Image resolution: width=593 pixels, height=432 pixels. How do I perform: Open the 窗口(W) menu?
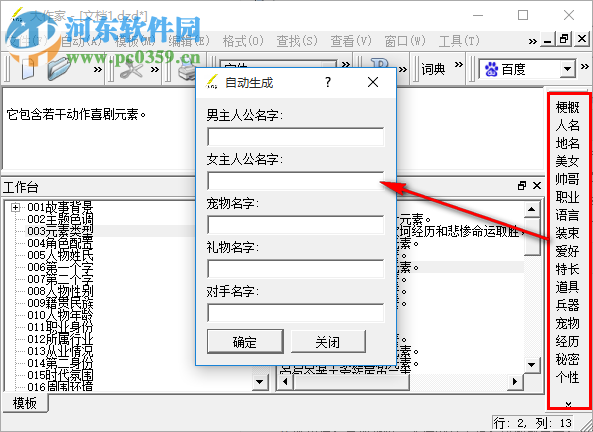click(x=405, y=41)
